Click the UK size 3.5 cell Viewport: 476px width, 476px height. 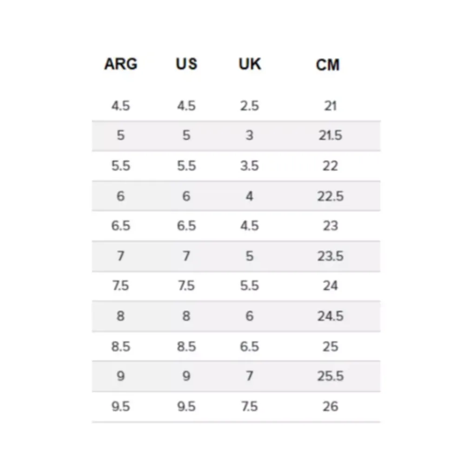coord(250,166)
